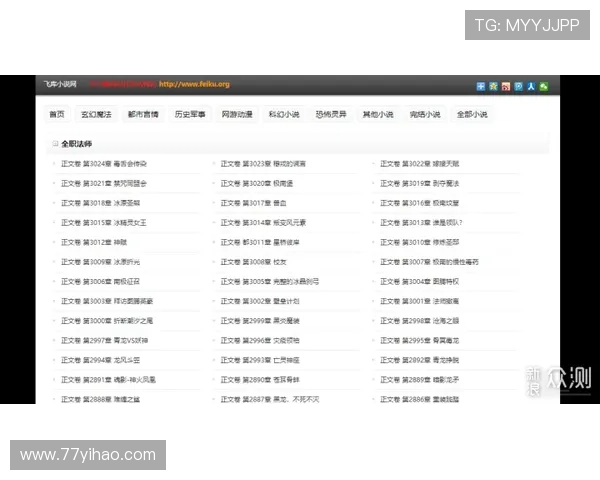The image size is (600, 480).
Task: Read chapter 第3022章
Action: point(419,164)
